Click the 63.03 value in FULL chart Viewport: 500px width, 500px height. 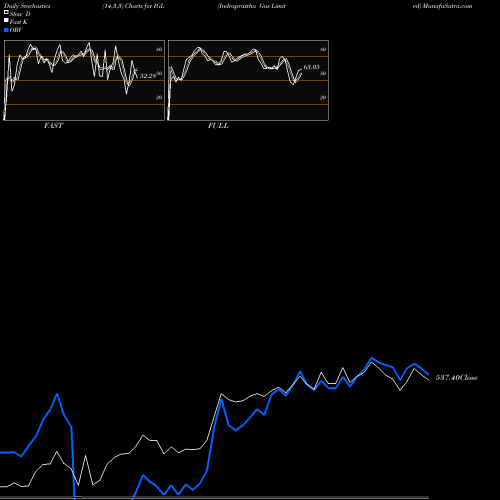coord(311,67)
